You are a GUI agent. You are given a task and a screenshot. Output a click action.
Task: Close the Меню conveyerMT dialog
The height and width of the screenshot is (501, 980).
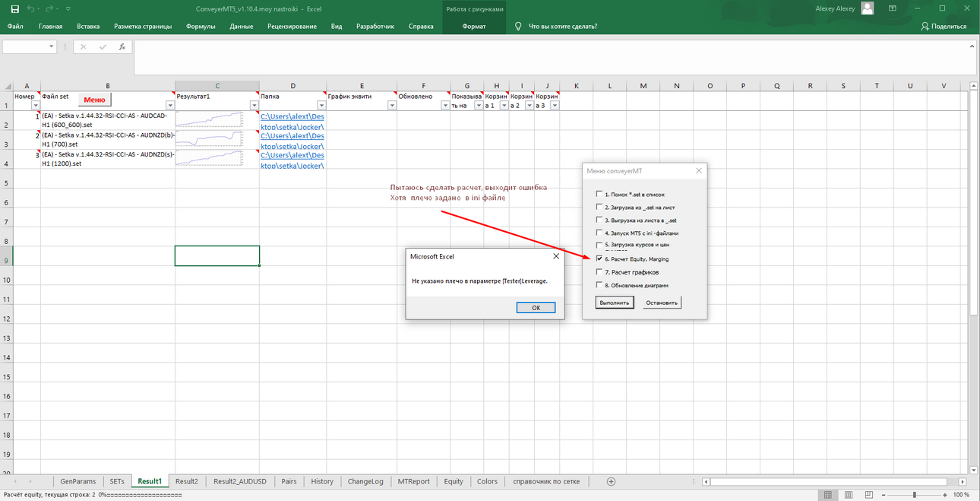click(699, 171)
